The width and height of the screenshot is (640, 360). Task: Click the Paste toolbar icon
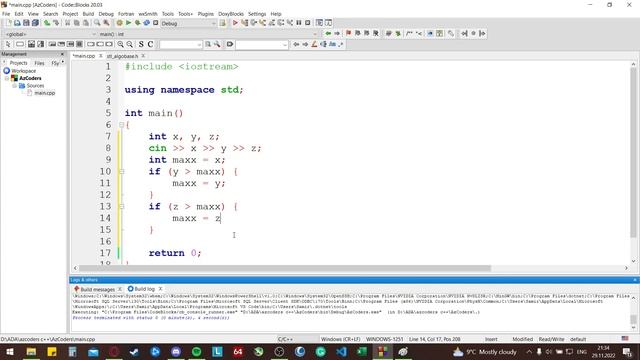(x=85, y=23)
